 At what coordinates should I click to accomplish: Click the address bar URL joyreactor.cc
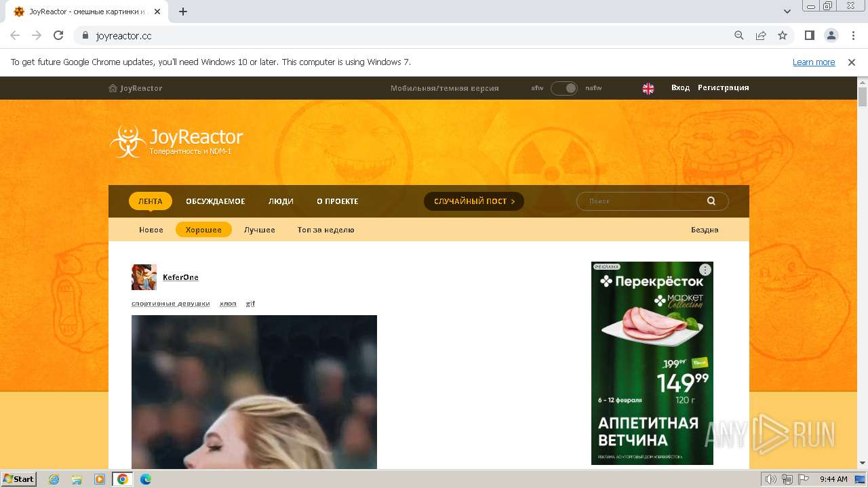pos(123,35)
